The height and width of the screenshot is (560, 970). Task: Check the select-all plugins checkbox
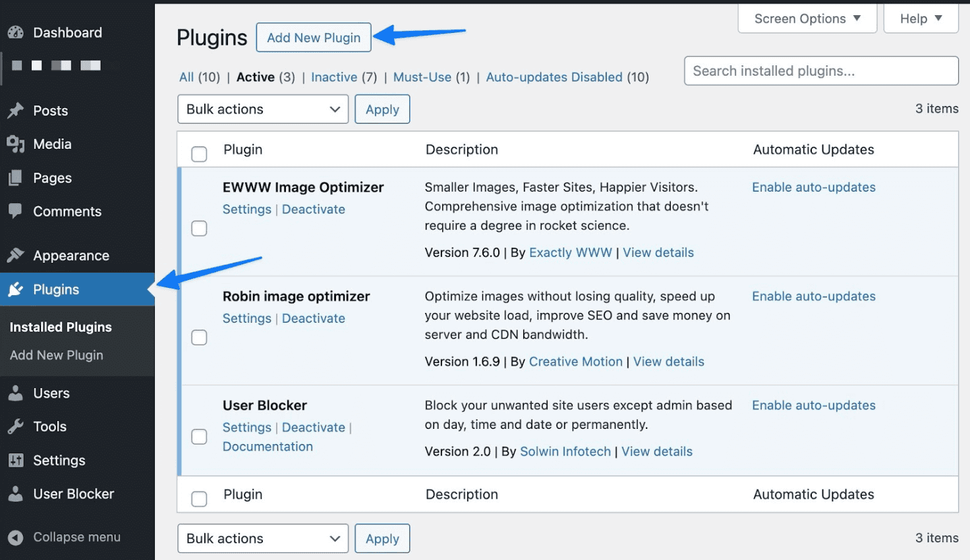199,154
